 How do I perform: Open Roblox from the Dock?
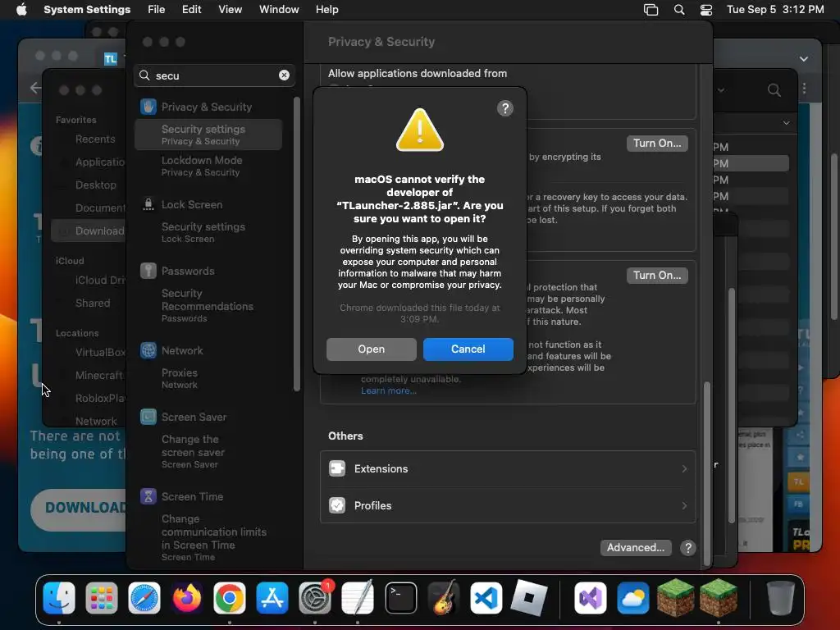tap(529, 597)
